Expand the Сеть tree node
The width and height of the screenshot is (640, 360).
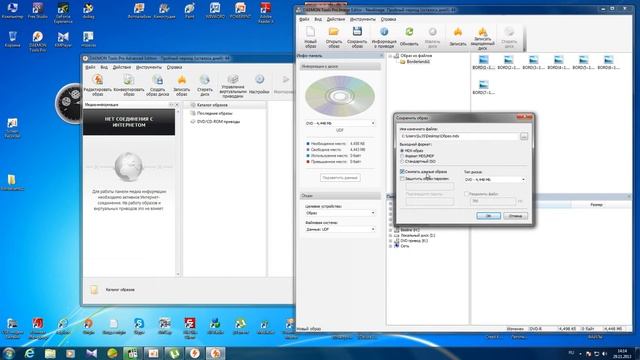390,246
